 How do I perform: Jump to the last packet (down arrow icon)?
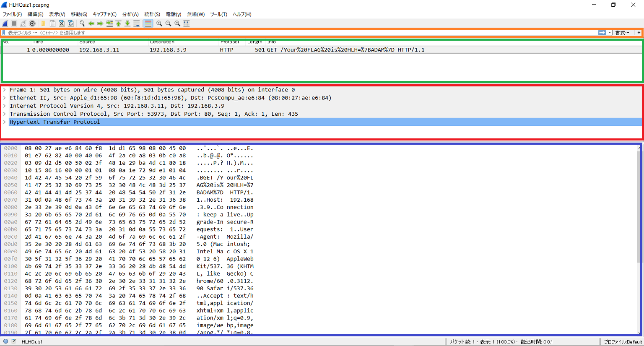coord(127,23)
